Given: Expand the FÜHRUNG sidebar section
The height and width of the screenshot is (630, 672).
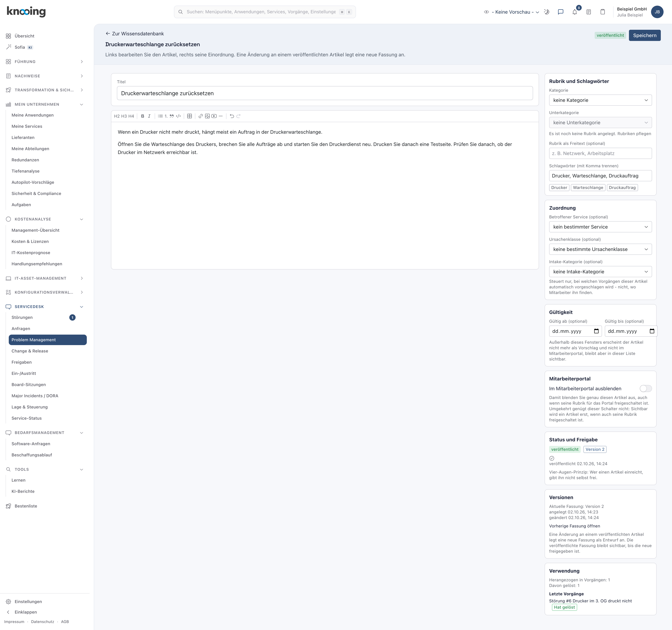Looking at the screenshot, I should coord(44,62).
